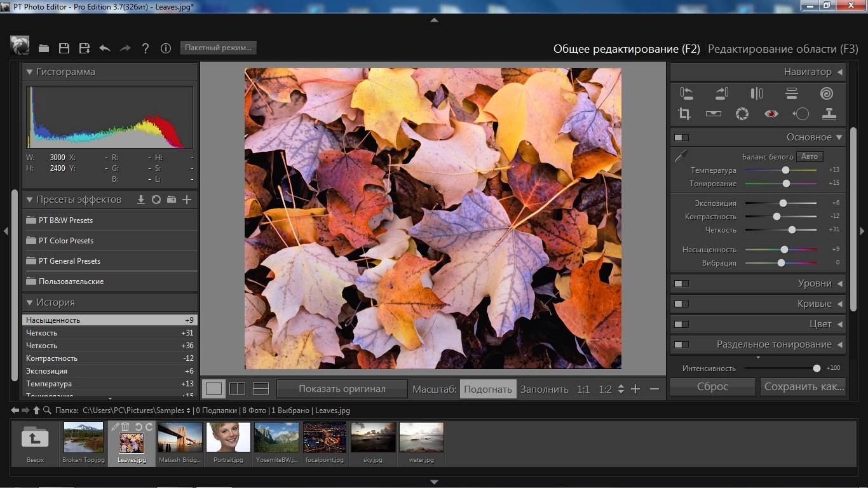This screenshot has width=868, height=488.
Task: Collapse the Гистограмма panel
Action: click(x=29, y=72)
